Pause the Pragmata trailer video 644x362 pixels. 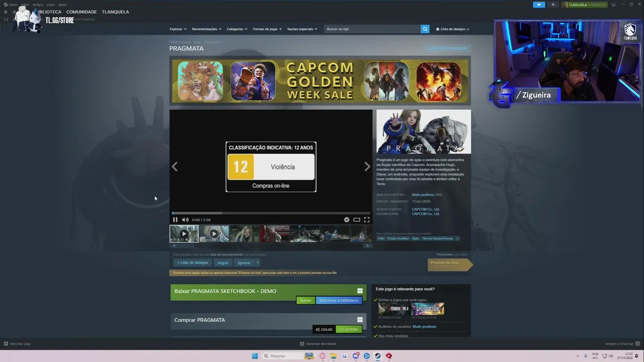coord(175,220)
